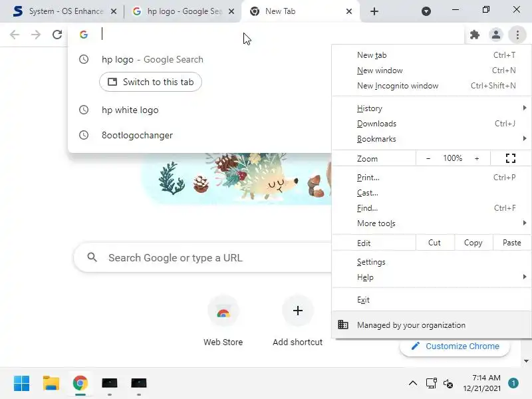Select Print... menu item
Viewport: 532px width, 399px height.
point(432,178)
